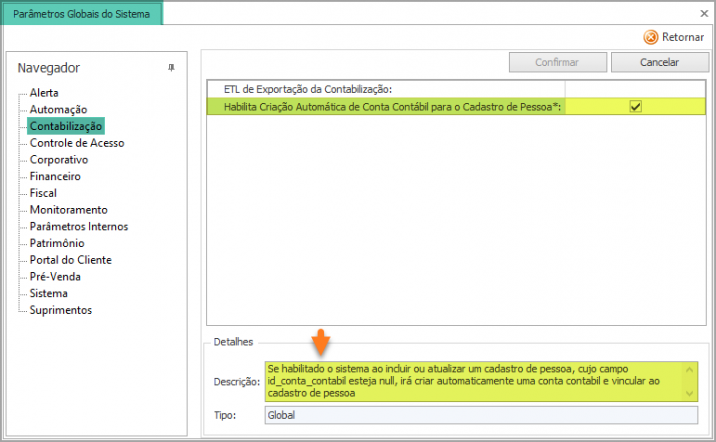
Task: Select Sistema in the navigator
Action: click(x=48, y=293)
